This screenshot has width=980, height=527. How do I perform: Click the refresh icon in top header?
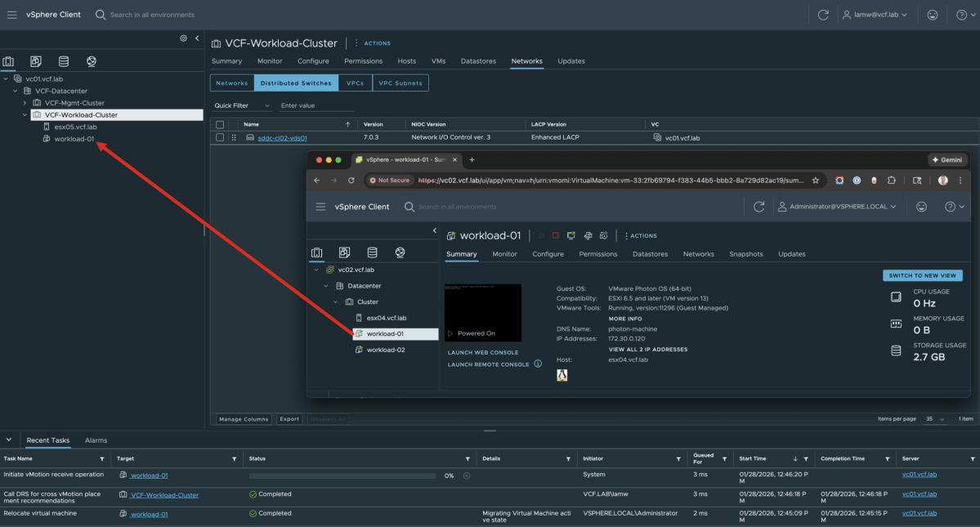823,15
